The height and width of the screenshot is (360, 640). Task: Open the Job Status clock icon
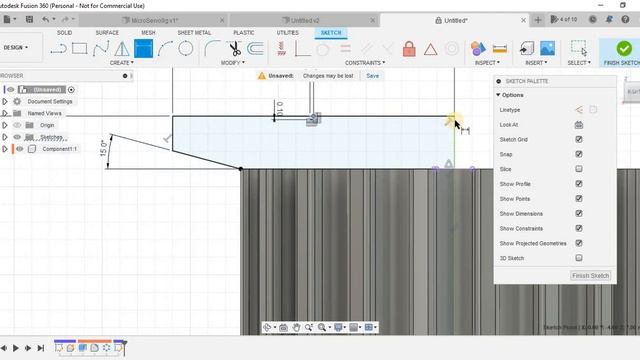pyautogui.click(x=593, y=19)
